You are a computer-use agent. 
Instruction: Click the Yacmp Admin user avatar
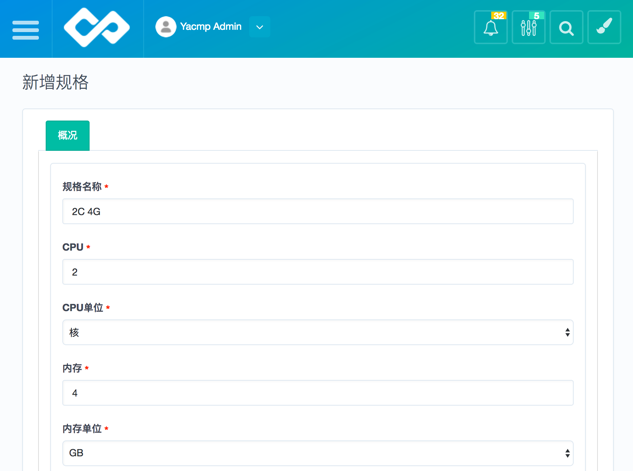[x=166, y=27]
